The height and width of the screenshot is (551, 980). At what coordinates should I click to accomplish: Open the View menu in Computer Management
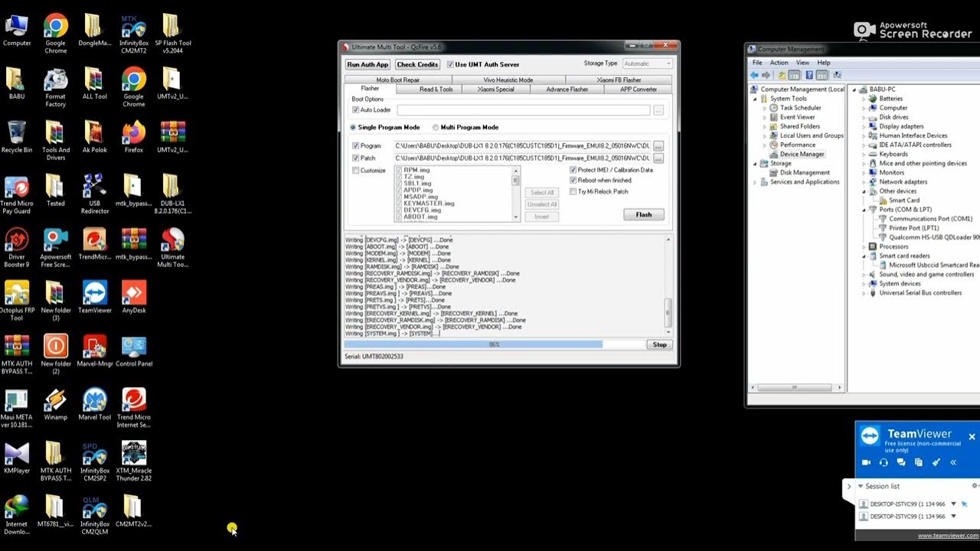pyautogui.click(x=802, y=63)
